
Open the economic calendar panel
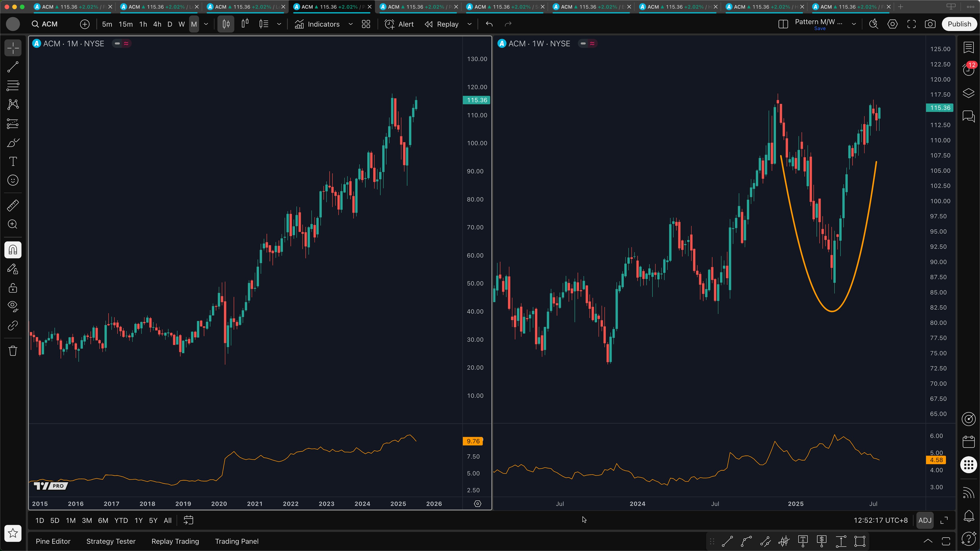[x=969, y=442]
